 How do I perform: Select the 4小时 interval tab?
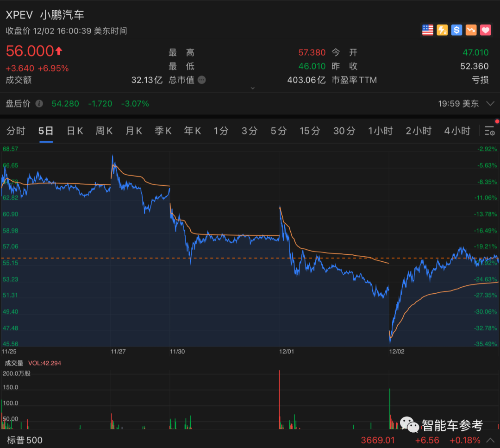(x=457, y=131)
